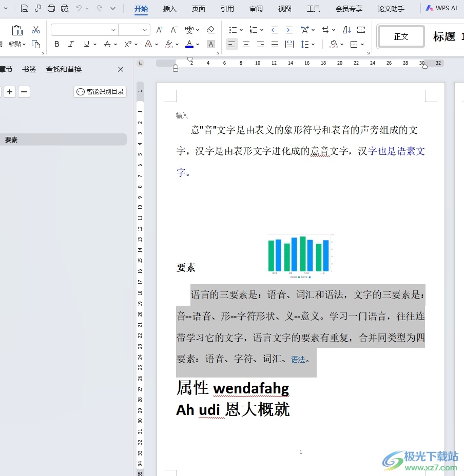Click the superscript X² icon
The image size is (464, 476).
128,44
